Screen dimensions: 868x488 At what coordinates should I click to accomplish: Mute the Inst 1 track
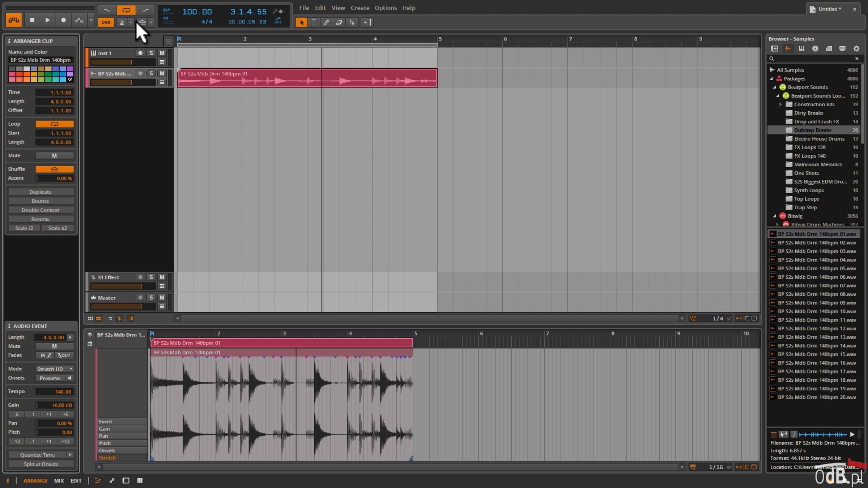coord(162,53)
